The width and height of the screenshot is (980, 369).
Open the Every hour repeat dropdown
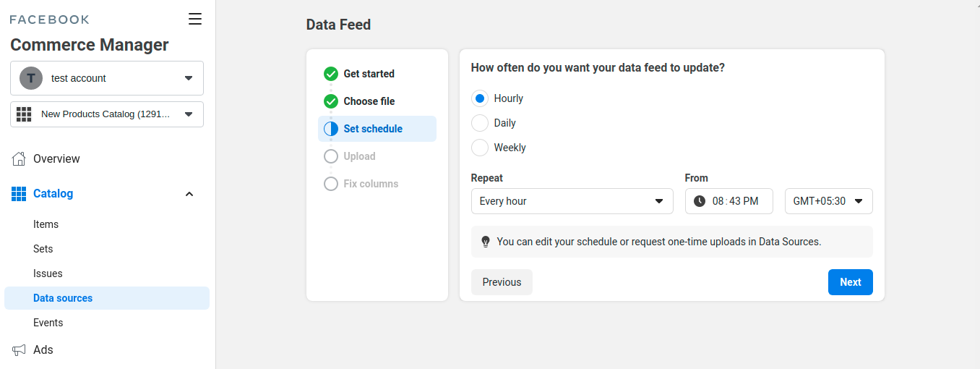pyautogui.click(x=572, y=201)
